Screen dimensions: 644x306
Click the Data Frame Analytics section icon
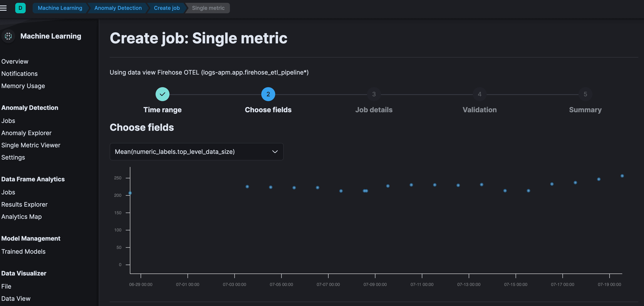[33, 179]
